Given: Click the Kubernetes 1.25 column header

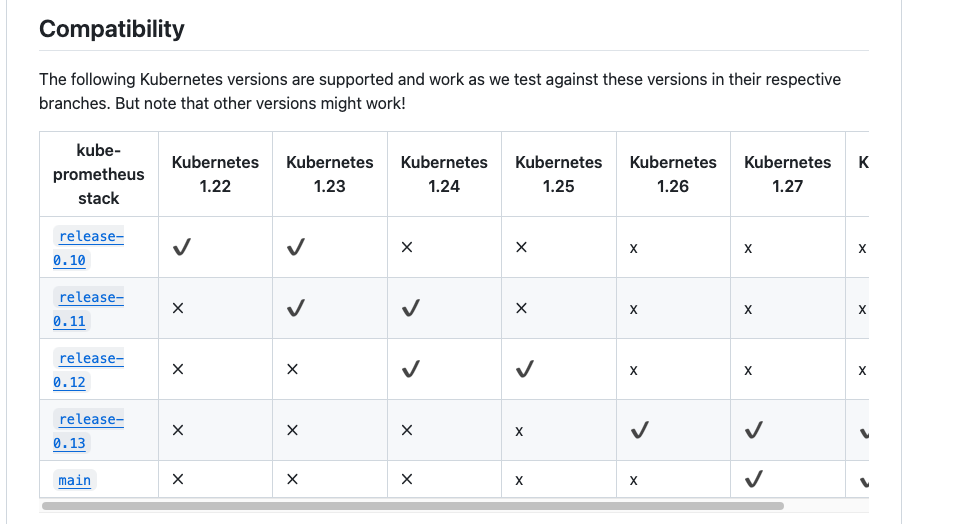Looking at the screenshot, I should coord(558,174).
